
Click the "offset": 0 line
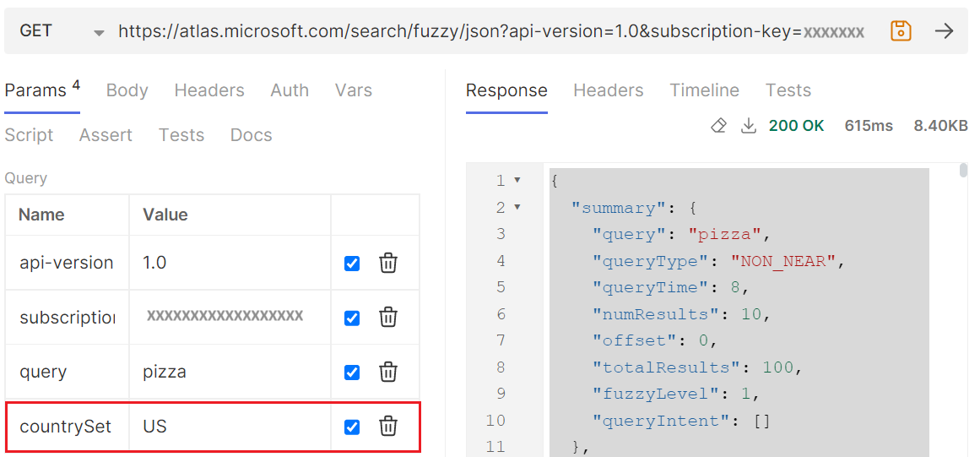tap(655, 341)
